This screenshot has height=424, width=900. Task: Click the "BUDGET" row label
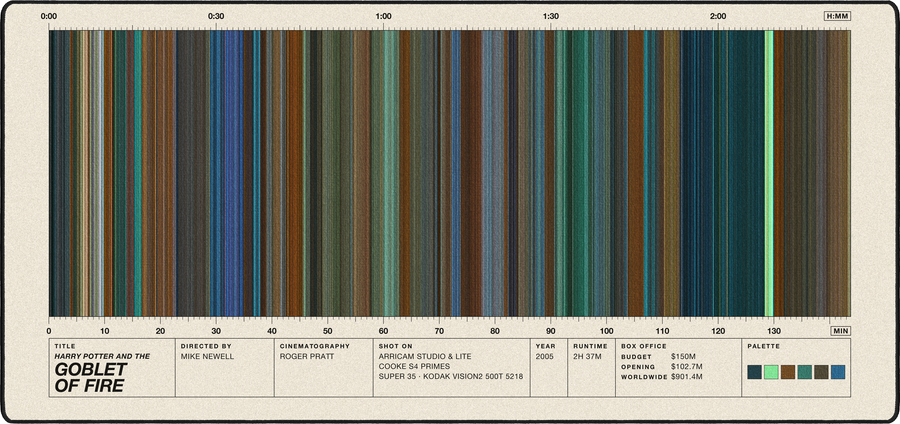pos(636,356)
